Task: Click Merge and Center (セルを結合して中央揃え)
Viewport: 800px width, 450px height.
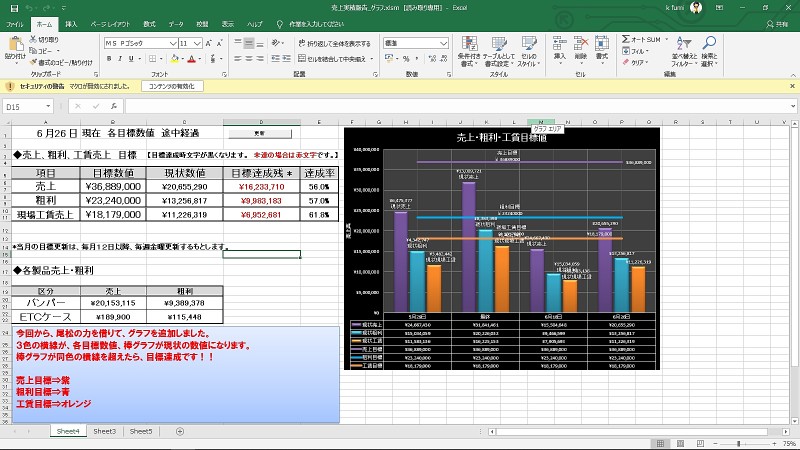Action: [334, 60]
